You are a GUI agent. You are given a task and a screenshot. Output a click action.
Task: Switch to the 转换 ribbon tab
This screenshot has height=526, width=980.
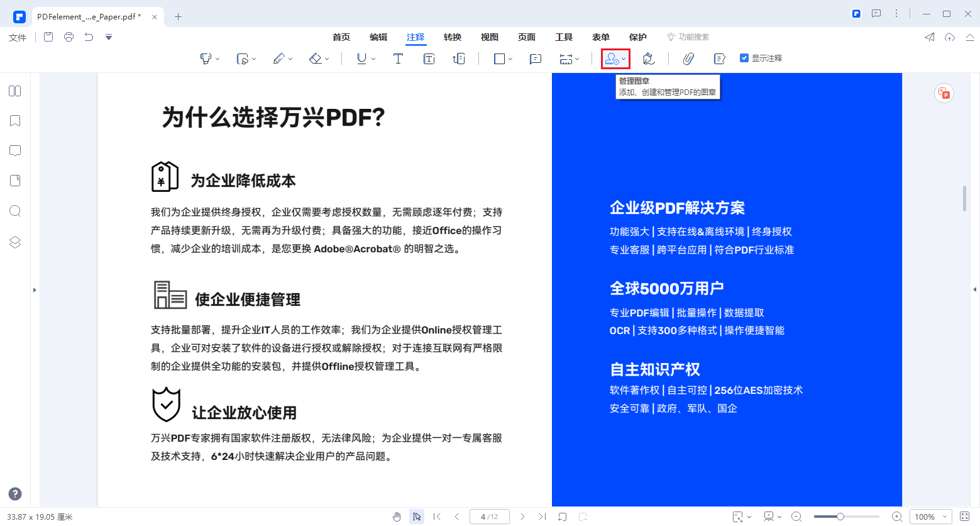452,37
